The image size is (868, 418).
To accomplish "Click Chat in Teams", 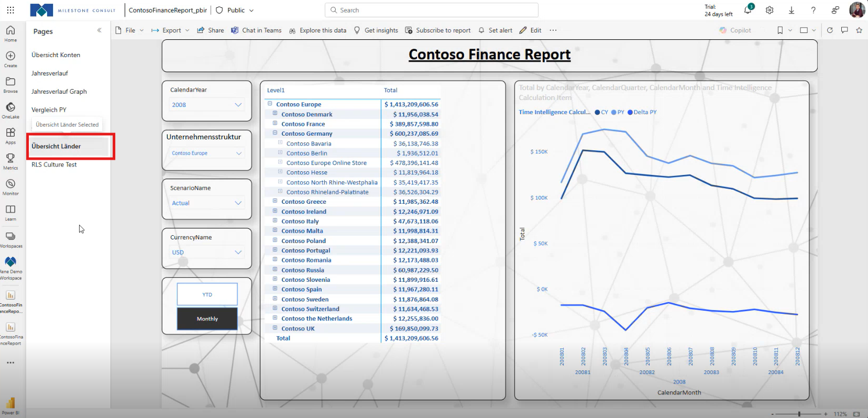I will pos(256,30).
